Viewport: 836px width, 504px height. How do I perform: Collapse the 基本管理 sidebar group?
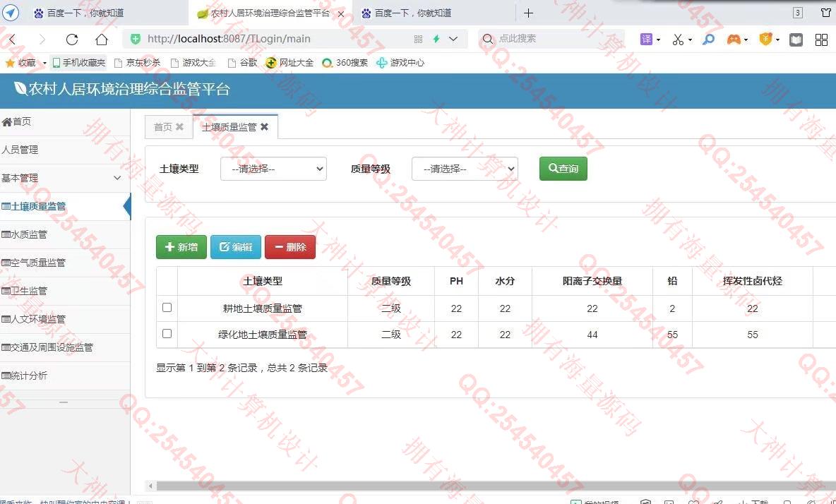(x=65, y=178)
